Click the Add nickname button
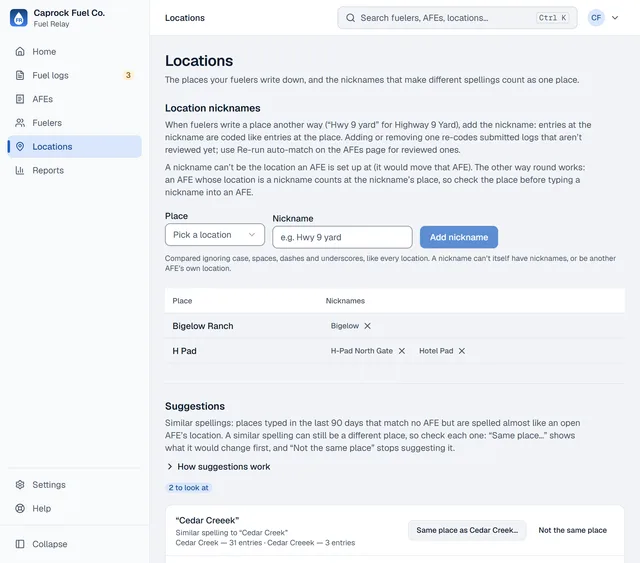640x563 pixels. [459, 237]
